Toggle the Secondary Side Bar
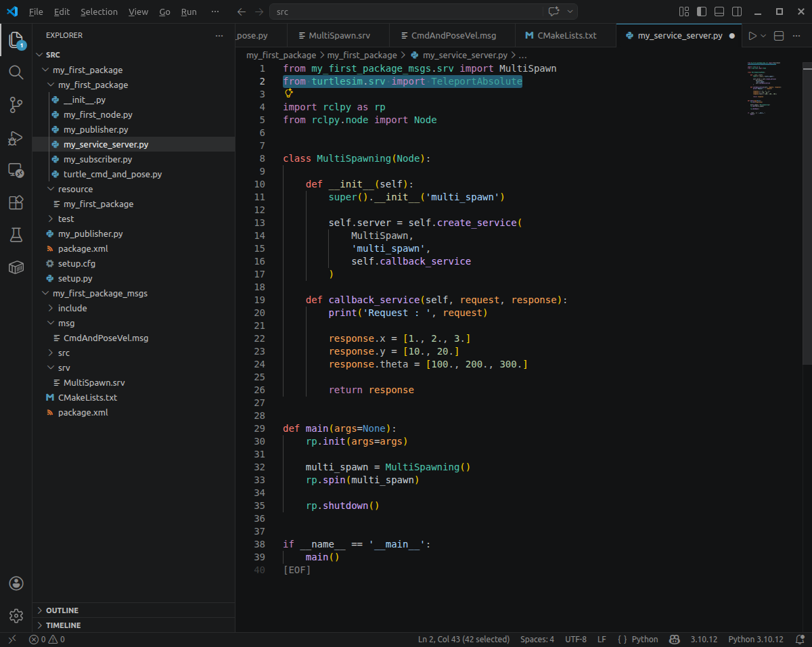The image size is (812, 647). (x=737, y=12)
